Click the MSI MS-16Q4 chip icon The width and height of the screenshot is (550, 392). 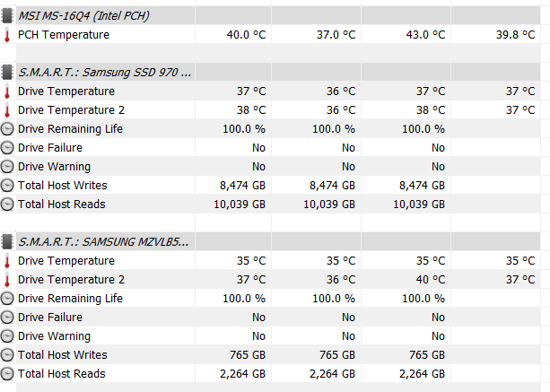[x=7, y=16]
